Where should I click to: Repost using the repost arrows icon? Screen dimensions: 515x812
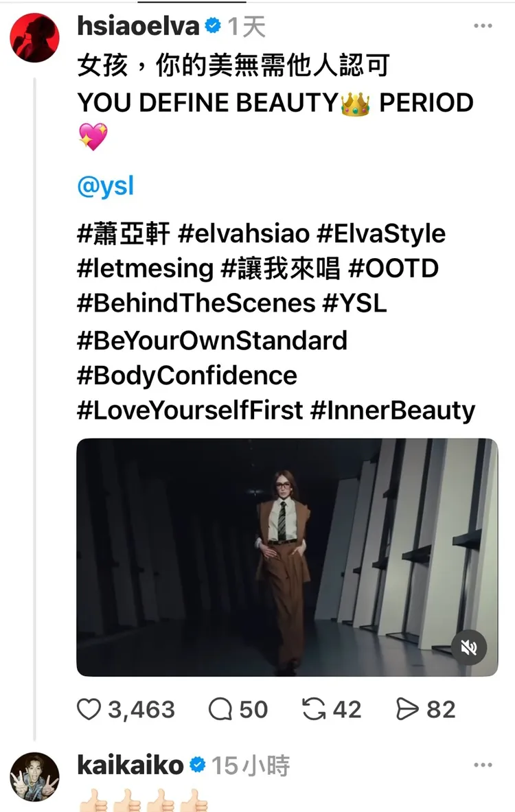click(x=315, y=709)
